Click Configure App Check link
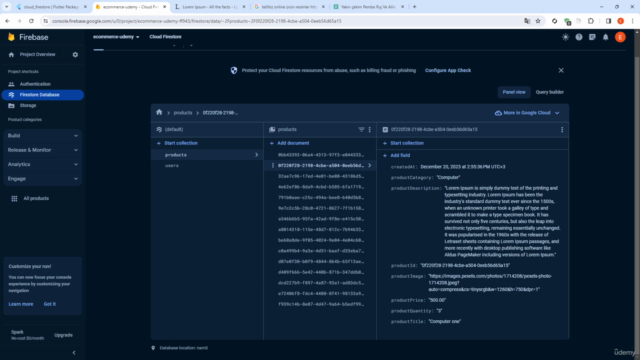The height and width of the screenshot is (360, 640). pos(448,70)
